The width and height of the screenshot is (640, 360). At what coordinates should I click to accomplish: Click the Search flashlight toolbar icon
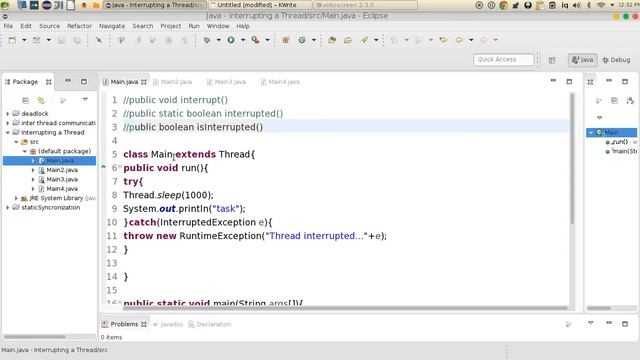(x=364, y=40)
